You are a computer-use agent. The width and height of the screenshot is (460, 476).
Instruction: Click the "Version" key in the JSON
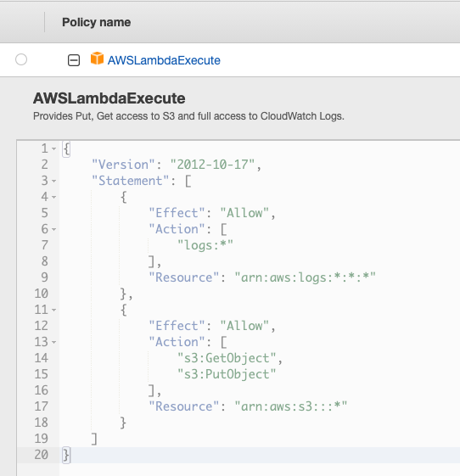(x=124, y=165)
